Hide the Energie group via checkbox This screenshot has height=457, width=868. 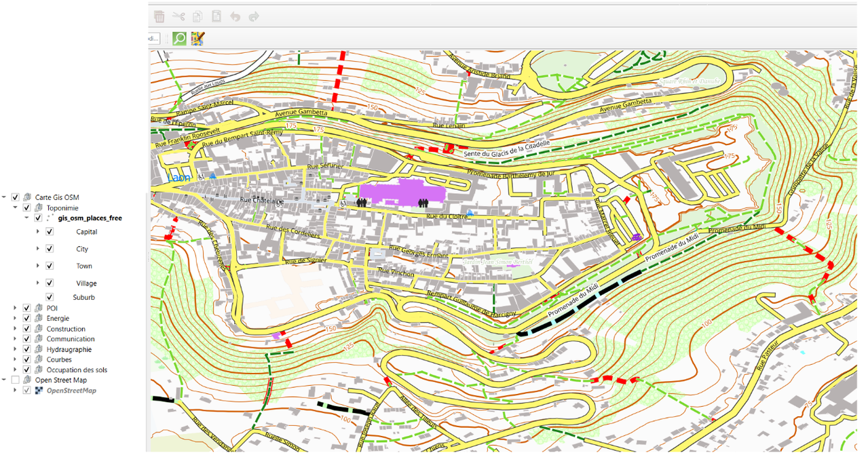pyautogui.click(x=26, y=318)
